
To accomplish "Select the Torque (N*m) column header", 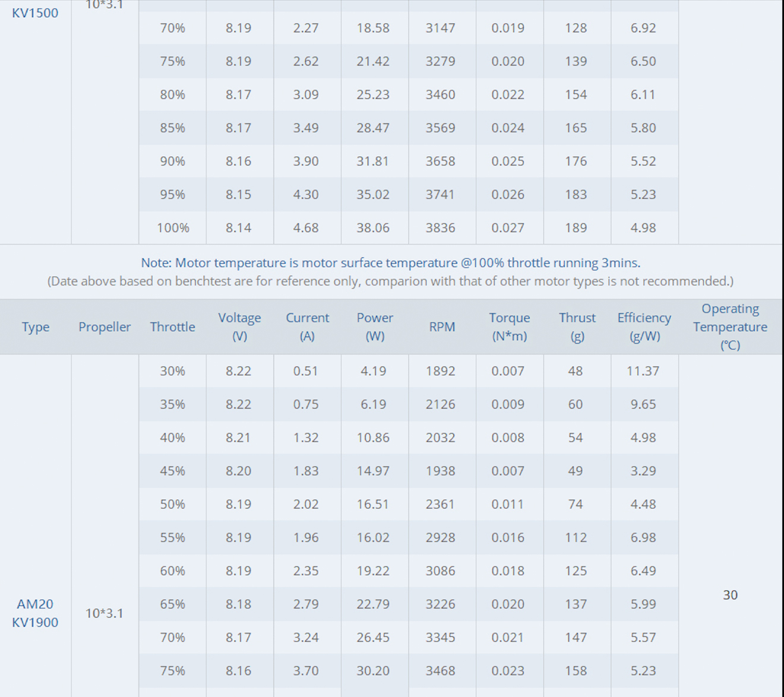I will 509,327.
